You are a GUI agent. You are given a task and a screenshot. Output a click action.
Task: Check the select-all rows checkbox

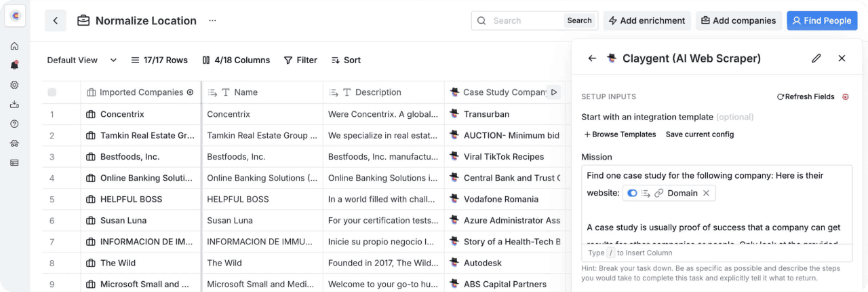coord(52,92)
